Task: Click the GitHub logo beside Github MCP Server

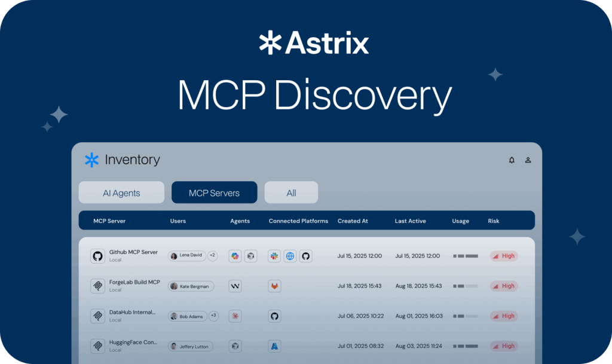Action: (x=97, y=256)
